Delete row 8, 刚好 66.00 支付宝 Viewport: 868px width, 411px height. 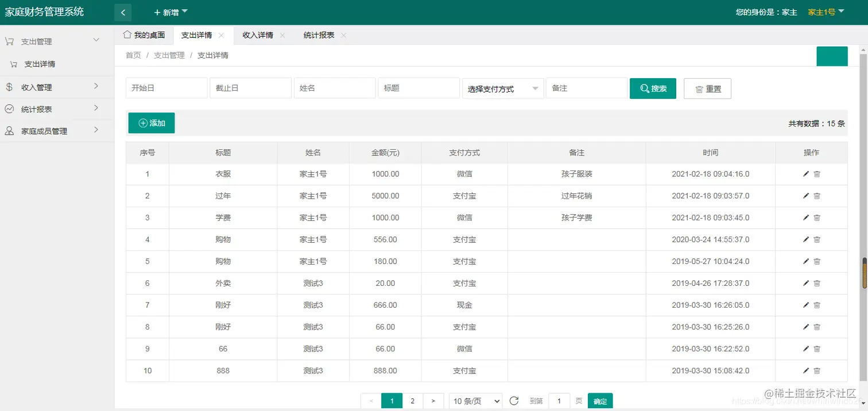point(817,327)
